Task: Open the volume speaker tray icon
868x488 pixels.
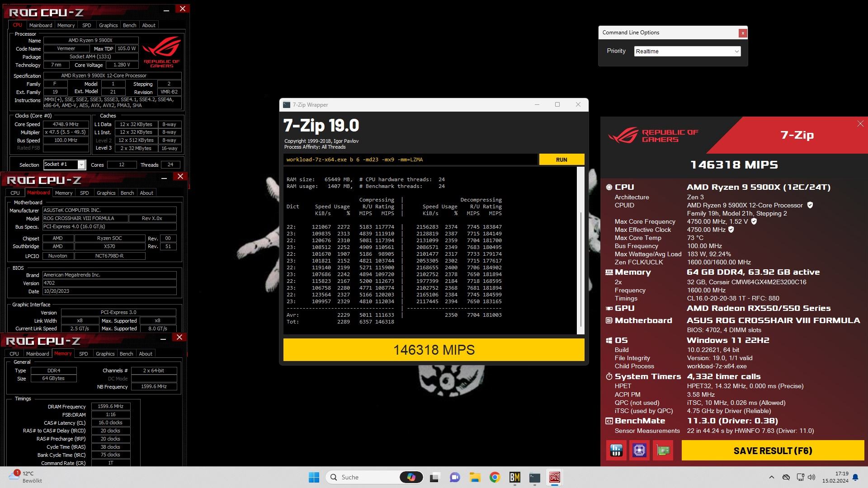Action: pos(811,477)
